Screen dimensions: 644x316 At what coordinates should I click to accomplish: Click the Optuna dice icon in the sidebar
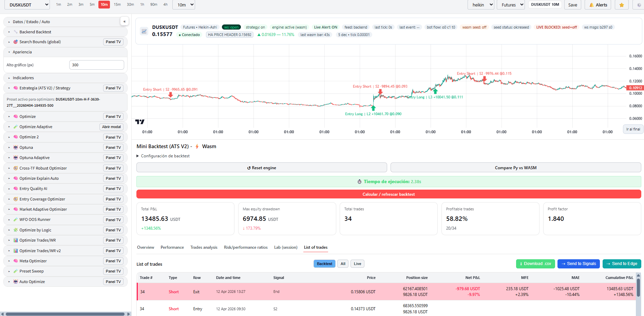[x=16, y=147]
